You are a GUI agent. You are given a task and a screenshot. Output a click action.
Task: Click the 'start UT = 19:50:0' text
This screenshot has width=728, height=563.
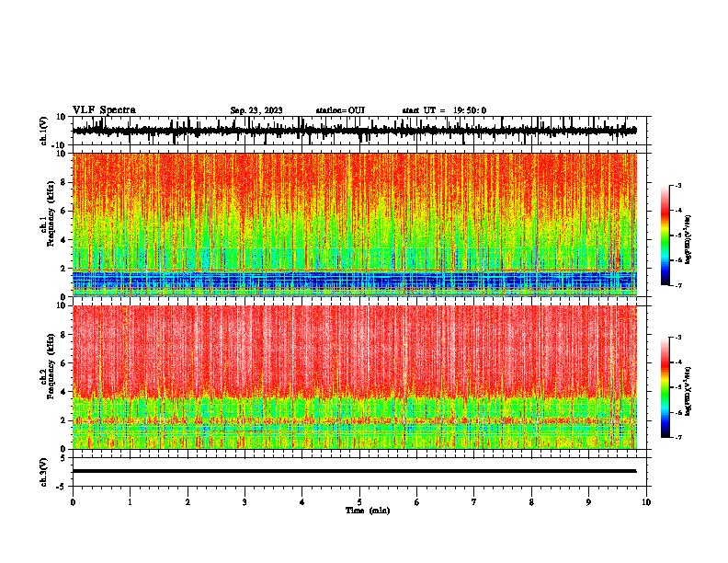pyautogui.click(x=444, y=110)
